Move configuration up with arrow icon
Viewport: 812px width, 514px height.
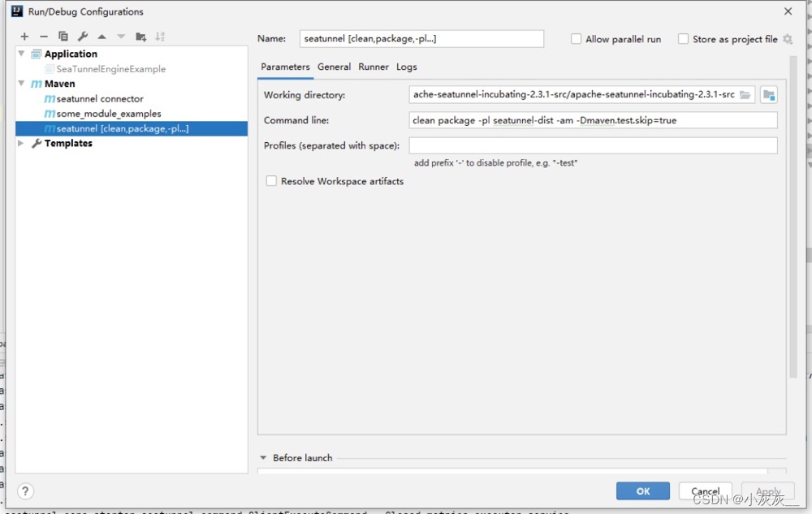click(101, 37)
